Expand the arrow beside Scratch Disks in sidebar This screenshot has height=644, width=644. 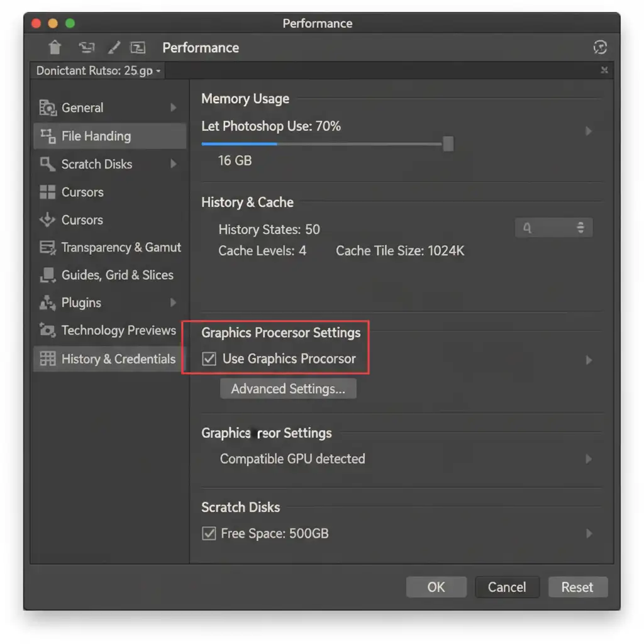[x=173, y=164]
